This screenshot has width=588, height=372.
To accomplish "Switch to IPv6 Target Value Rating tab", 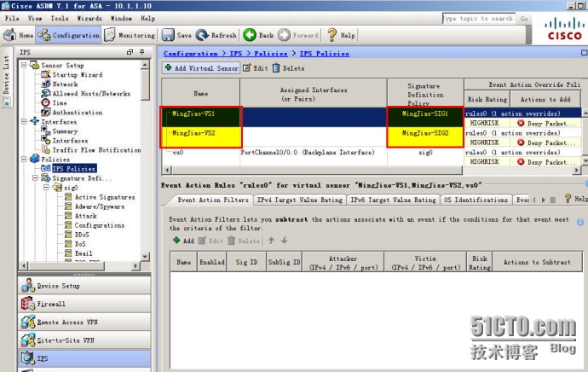I will [x=393, y=200].
